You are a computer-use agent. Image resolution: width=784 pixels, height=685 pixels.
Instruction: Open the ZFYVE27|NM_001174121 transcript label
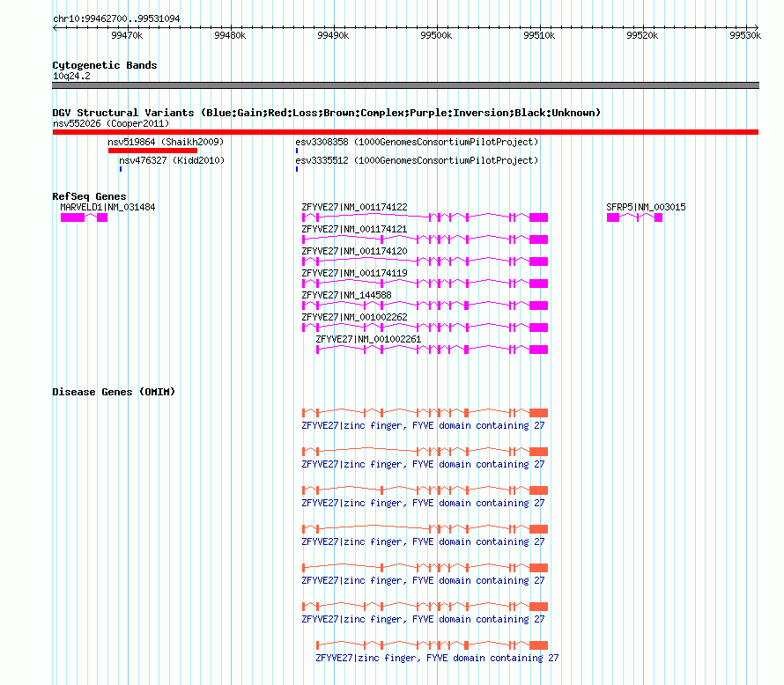tap(354, 229)
